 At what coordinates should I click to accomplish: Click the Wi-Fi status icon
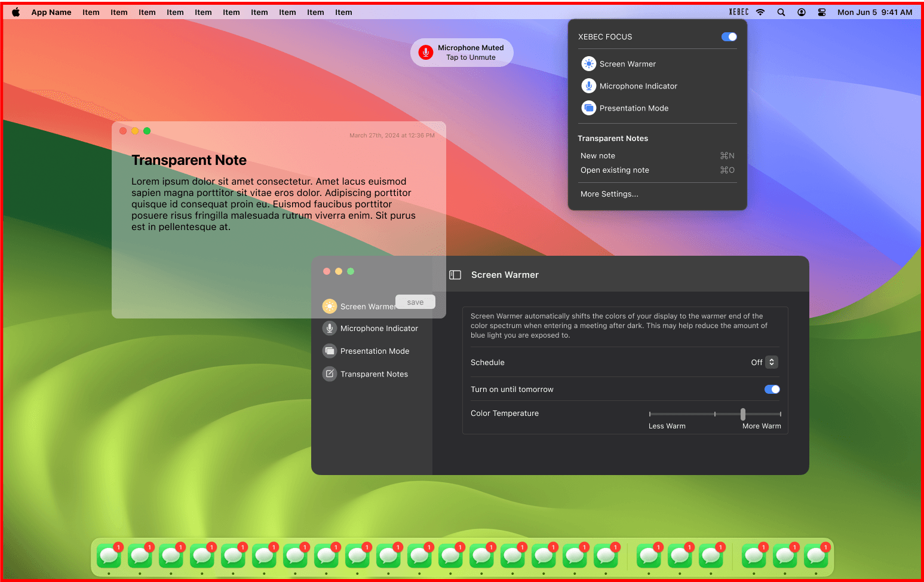point(760,12)
